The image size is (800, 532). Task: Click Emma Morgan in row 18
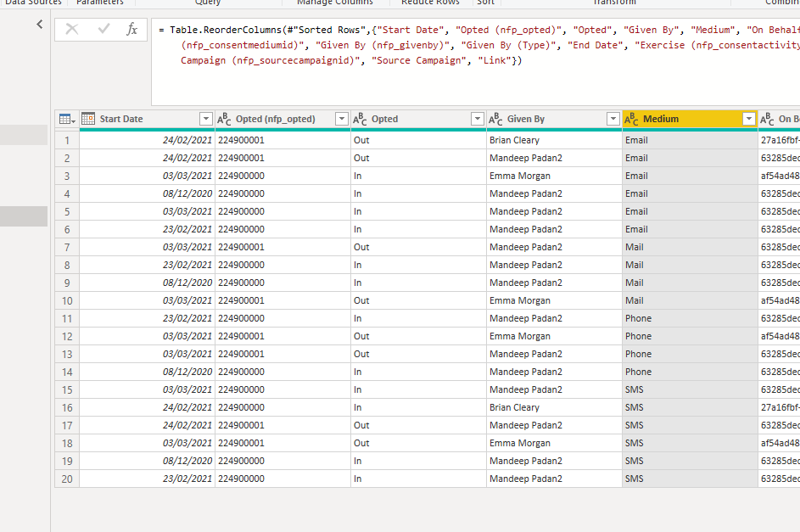click(520, 443)
